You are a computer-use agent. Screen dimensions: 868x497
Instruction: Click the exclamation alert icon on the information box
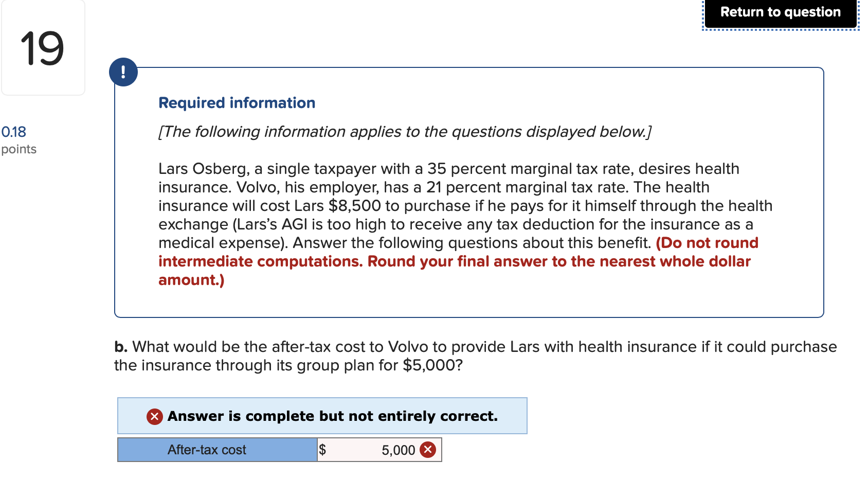(x=123, y=72)
